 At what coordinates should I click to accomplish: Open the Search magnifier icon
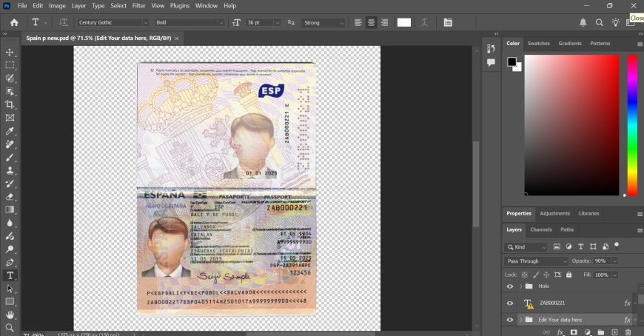600,23
